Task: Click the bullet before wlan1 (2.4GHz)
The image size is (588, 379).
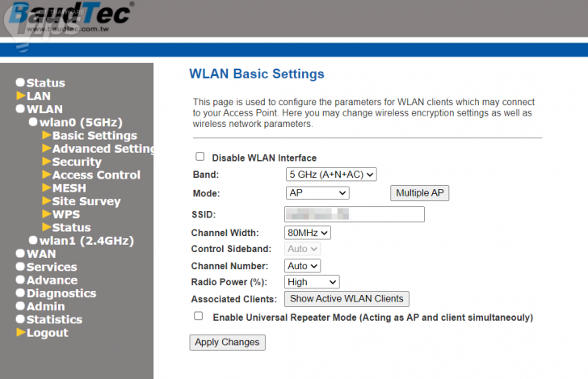Action: (33, 241)
